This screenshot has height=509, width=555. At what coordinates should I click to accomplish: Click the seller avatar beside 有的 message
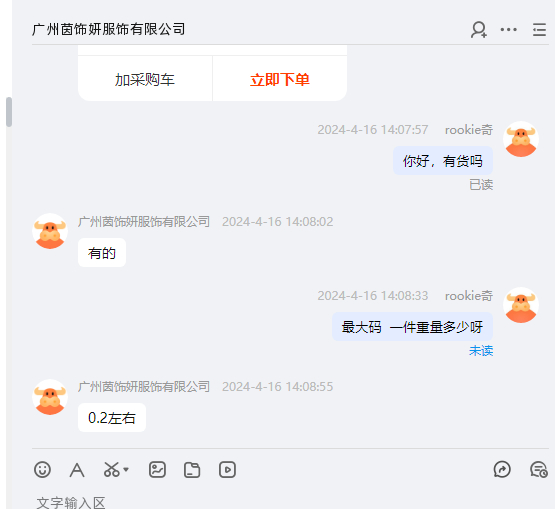click(50, 231)
